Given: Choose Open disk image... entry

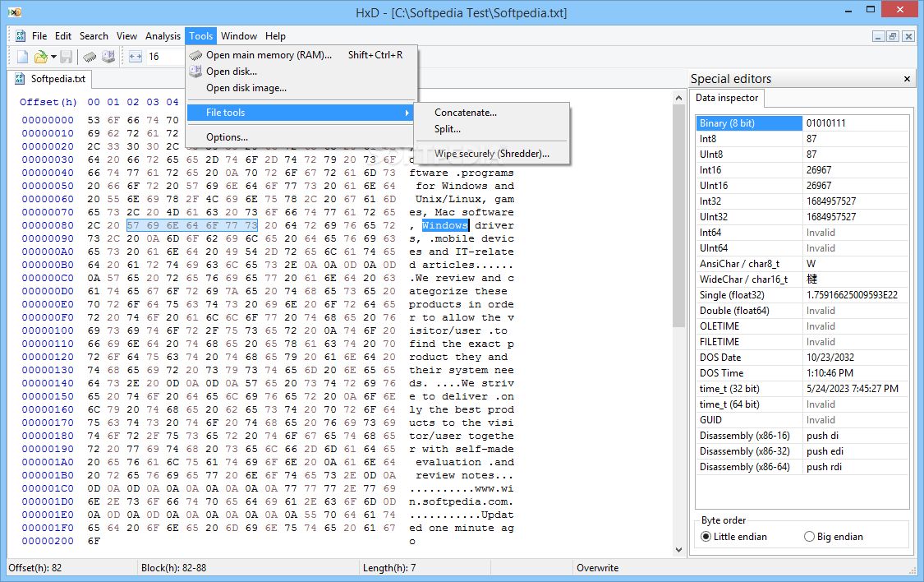Looking at the screenshot, I should coord(301,88).
